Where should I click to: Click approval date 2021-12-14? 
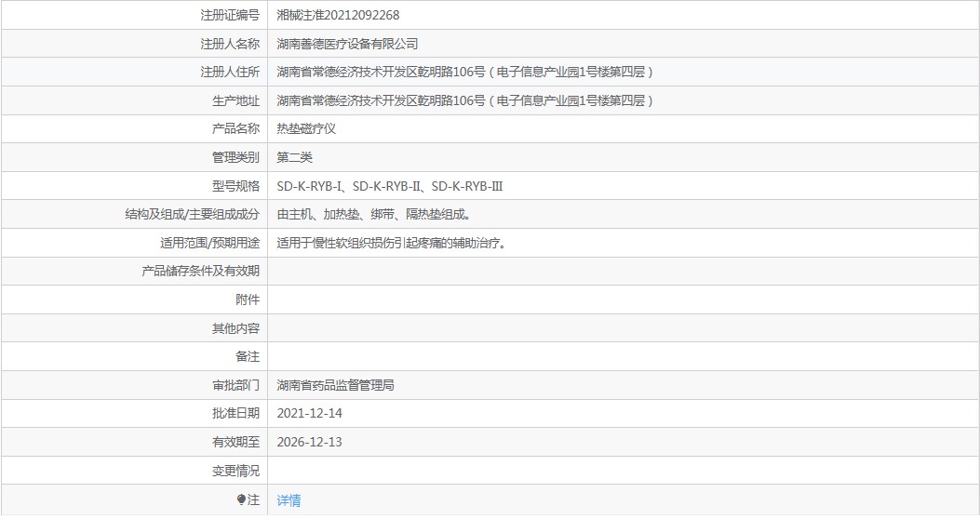(x=309, y=414)
